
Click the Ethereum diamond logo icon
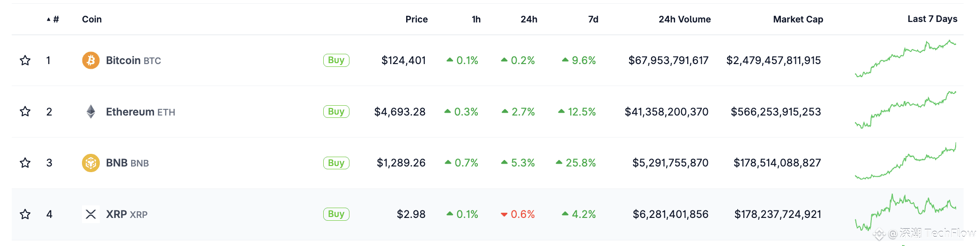[91, 112]
